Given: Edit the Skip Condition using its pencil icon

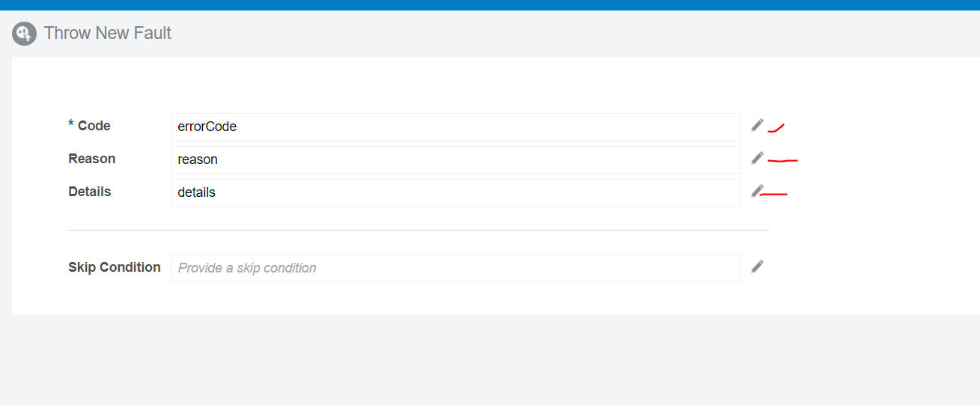Looking at the screenshot, I should click(x=758, y=267).
